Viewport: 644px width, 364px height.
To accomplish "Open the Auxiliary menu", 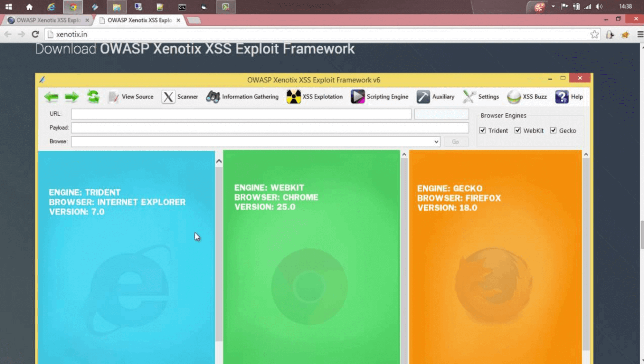I will click(435, 97).
